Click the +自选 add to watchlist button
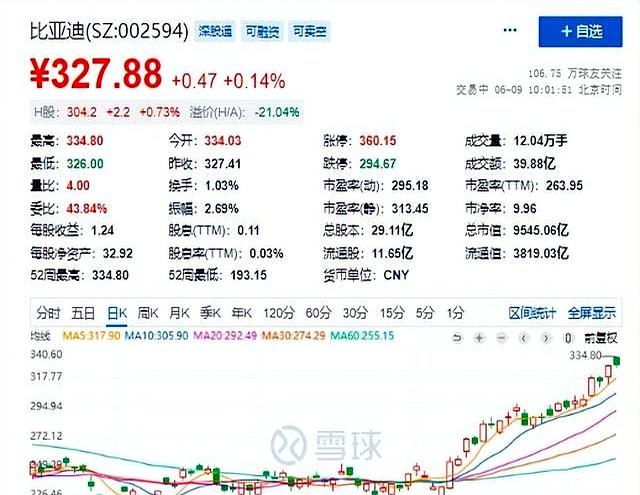 [x=580, y=31]
